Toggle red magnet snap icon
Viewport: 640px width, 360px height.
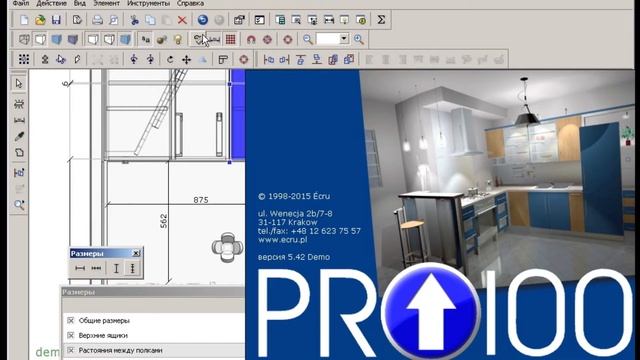pyautogui.click(x=251, y=39)
